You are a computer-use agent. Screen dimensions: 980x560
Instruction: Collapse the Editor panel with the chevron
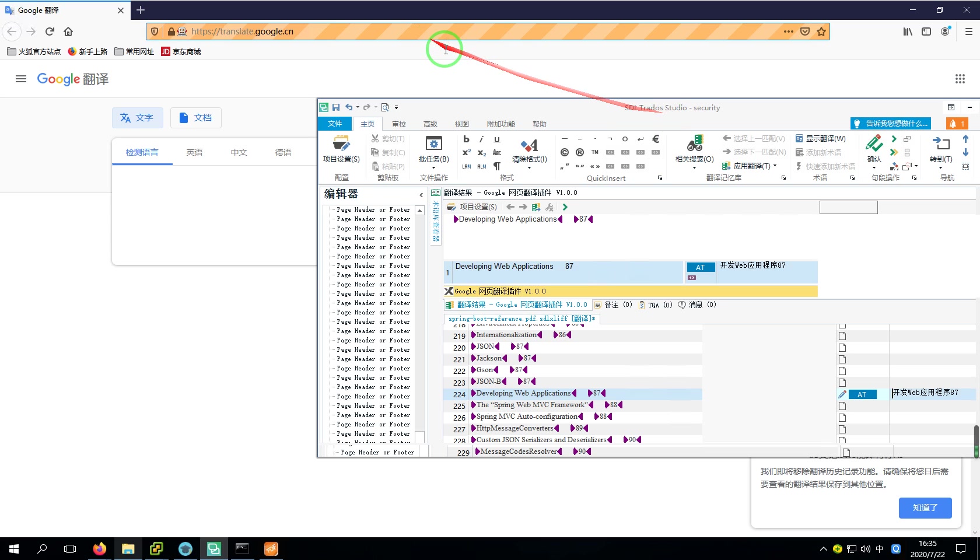pos(421,195)
